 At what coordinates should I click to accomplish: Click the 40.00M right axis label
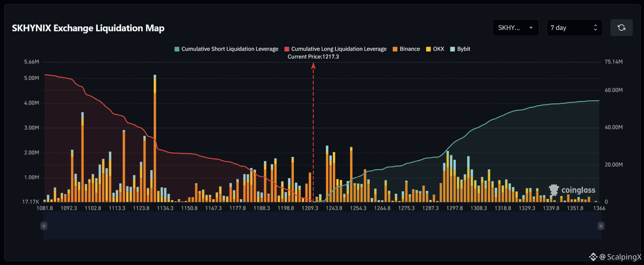(x=614, y=127)
